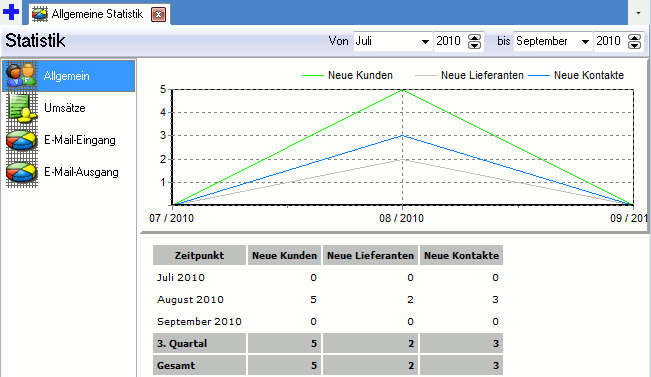This screenshot has height=377, width=651.
Task: Click the blue Neue Kontakte legend line
Action: click(538, 76)
